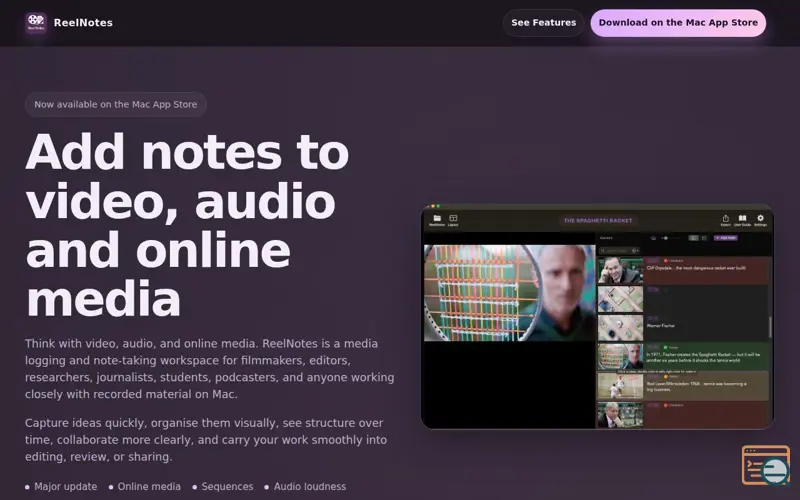
Task: Select the Online media tag
Action: click(x=145, y=487)
